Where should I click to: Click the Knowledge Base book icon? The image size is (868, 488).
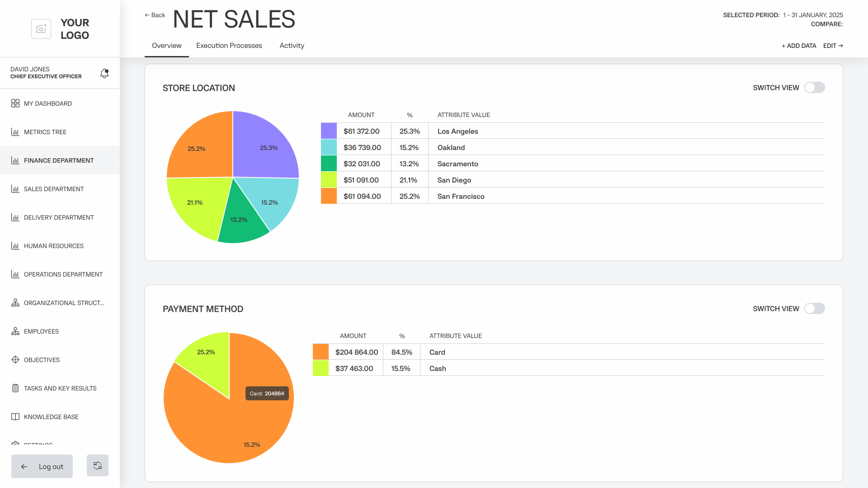point(15,417)
